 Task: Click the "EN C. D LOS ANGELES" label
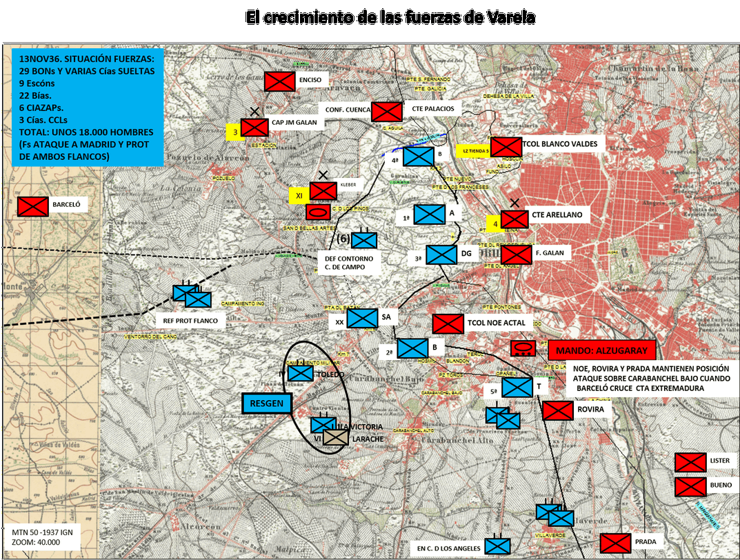448,548
